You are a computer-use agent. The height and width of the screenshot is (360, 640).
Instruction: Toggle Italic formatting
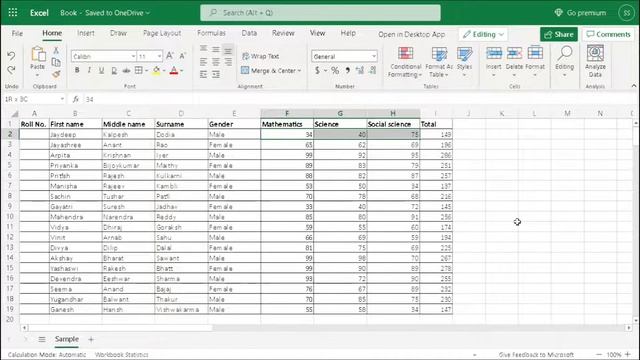(x=89, y=71)
